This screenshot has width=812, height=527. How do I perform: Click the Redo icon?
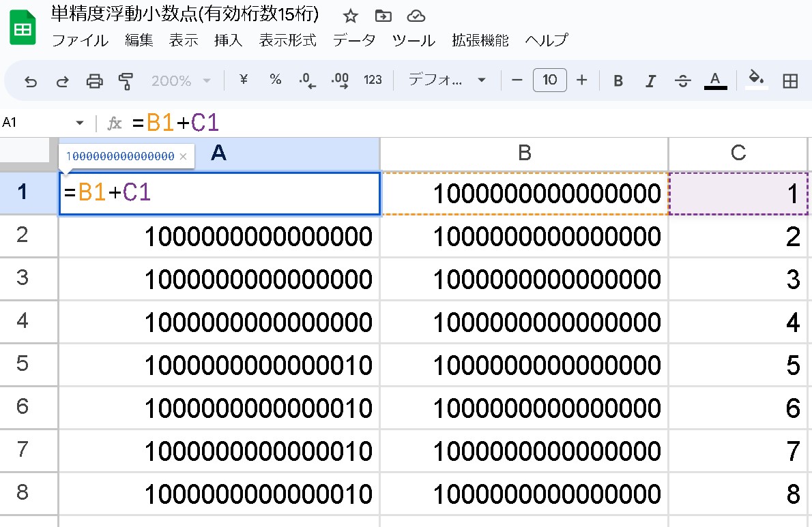[62, 80]
